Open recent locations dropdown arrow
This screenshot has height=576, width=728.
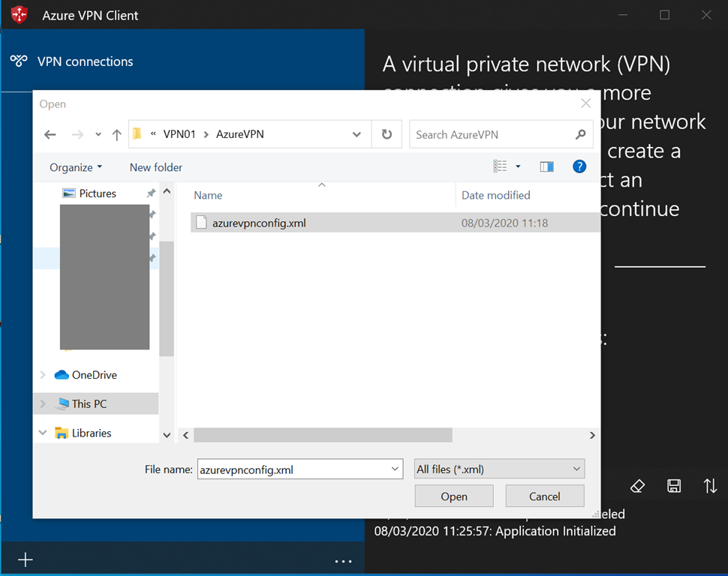(x=98, y=134)
